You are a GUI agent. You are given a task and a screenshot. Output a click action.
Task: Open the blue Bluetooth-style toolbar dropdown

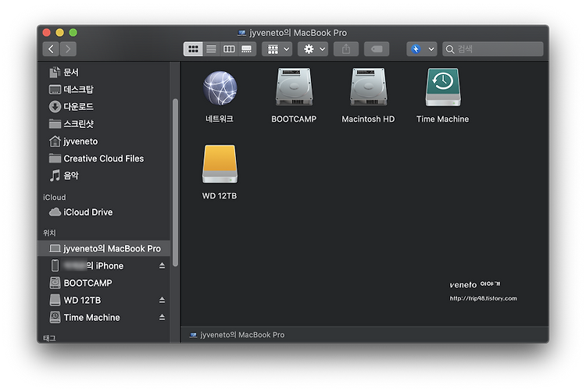[422, 49]
